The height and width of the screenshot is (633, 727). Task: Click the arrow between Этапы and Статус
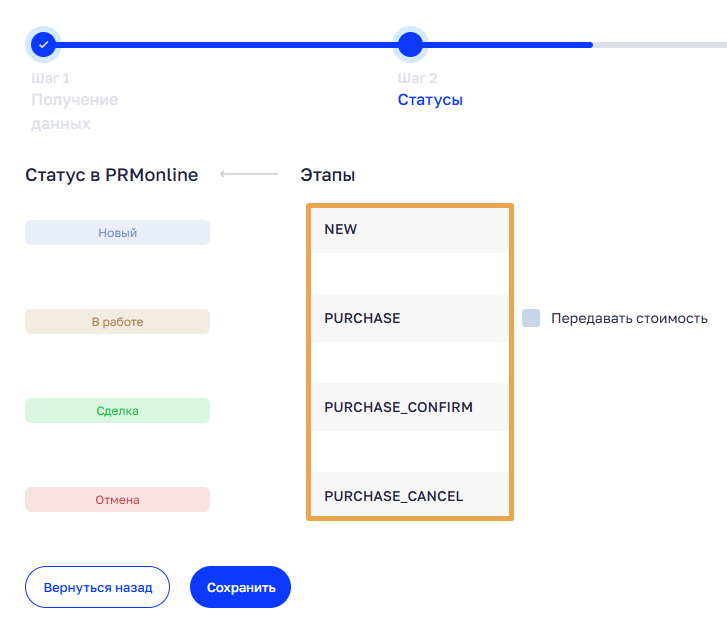point(249,175)
